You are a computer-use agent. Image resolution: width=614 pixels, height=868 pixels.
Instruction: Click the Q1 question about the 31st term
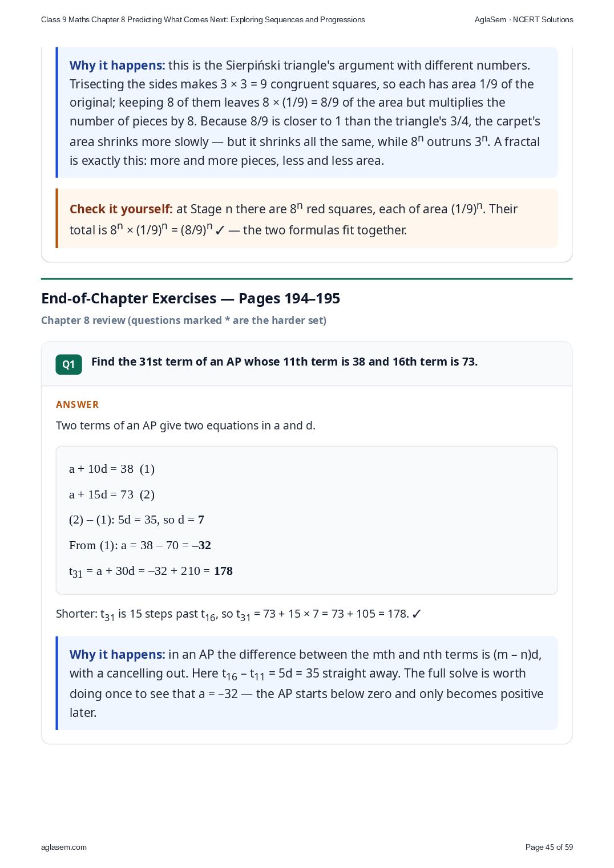tap(284, 362)
